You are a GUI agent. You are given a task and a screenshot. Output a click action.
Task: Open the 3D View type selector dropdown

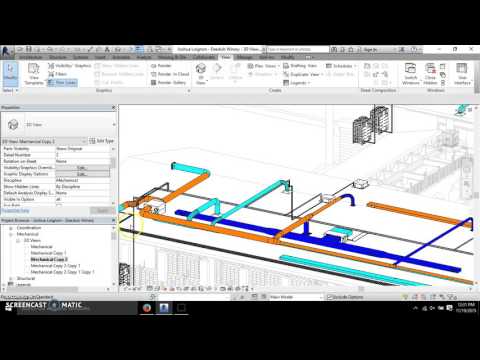(114, 124)
